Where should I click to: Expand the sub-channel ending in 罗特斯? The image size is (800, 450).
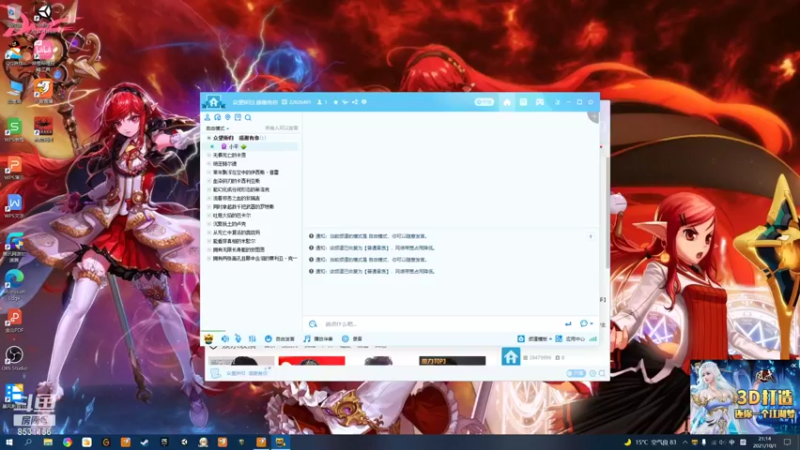(209, 207)
